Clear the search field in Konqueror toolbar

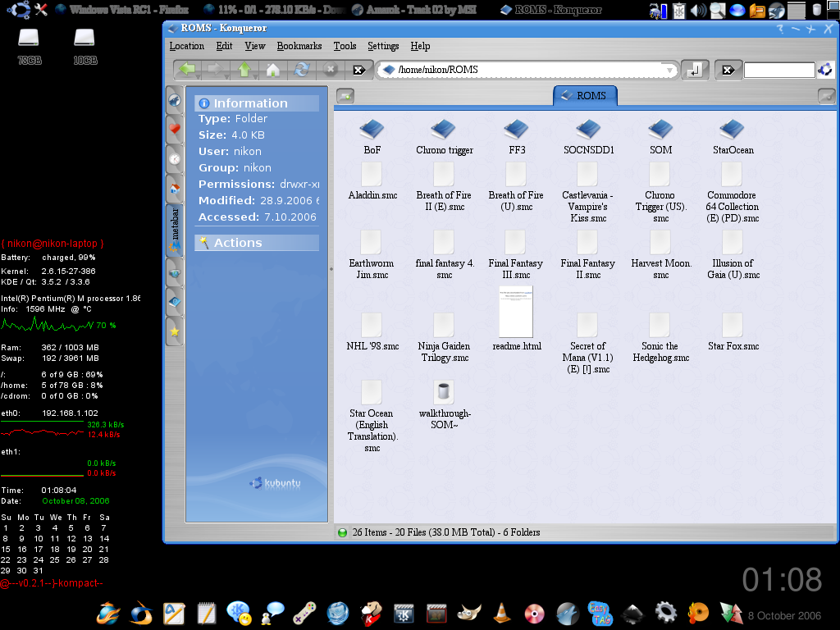(x=728, y=70)
